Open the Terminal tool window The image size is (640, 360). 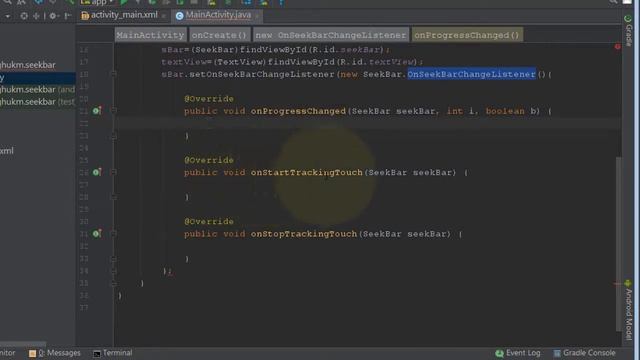point(113,353)
